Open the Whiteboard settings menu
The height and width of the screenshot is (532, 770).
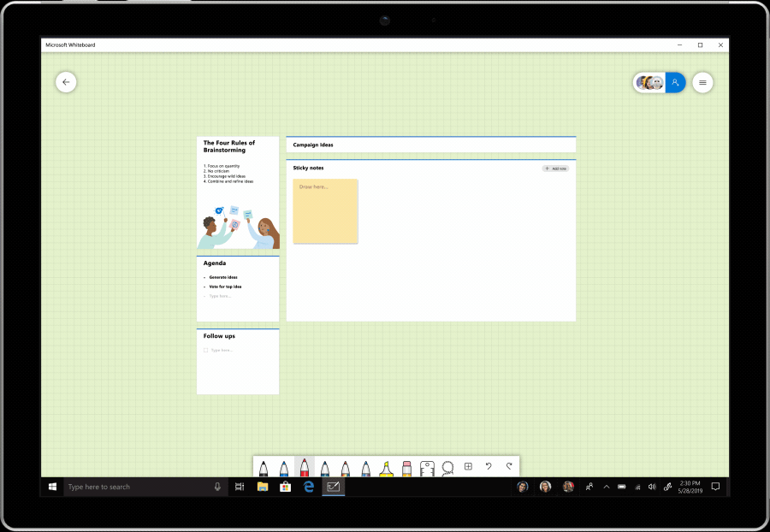click(702, 82)
